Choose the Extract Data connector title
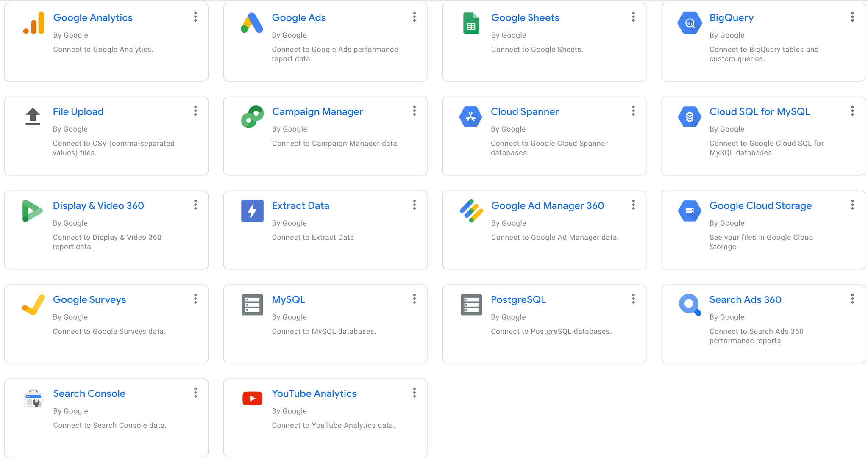 (300, 206)
